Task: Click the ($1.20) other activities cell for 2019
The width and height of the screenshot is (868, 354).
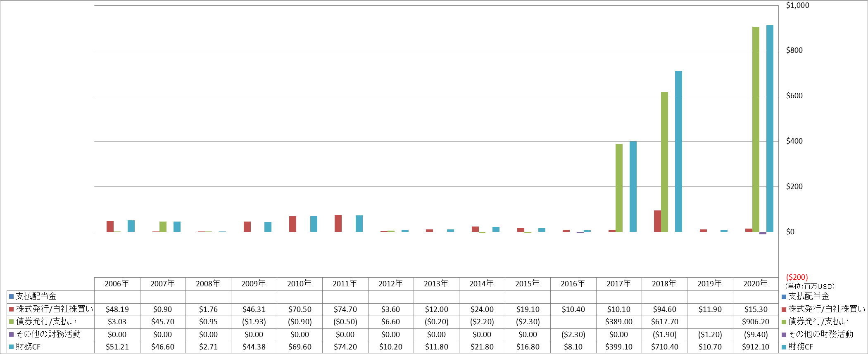Action: 710,335
